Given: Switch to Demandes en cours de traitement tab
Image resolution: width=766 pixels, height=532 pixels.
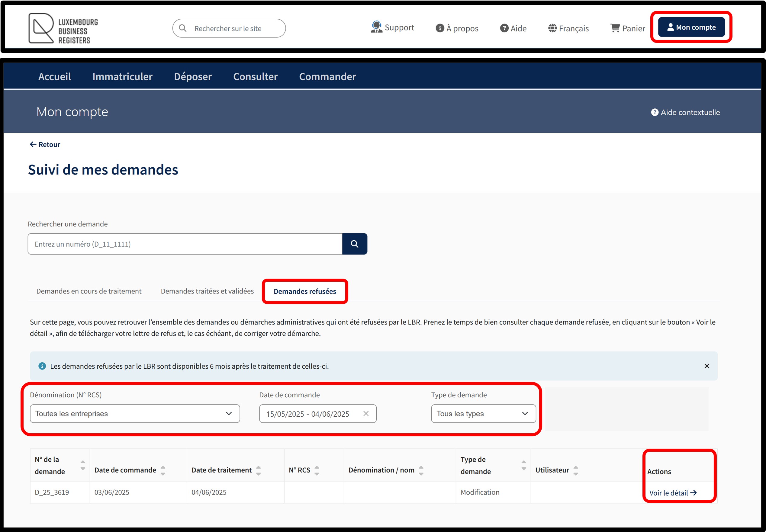Looking at the screenshot, I should click(89, 291).
